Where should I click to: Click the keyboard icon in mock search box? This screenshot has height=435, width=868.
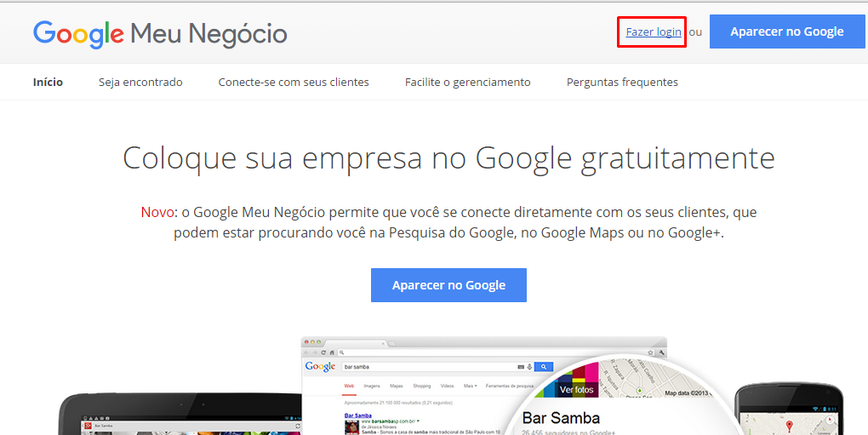click(x=520, y=367)
